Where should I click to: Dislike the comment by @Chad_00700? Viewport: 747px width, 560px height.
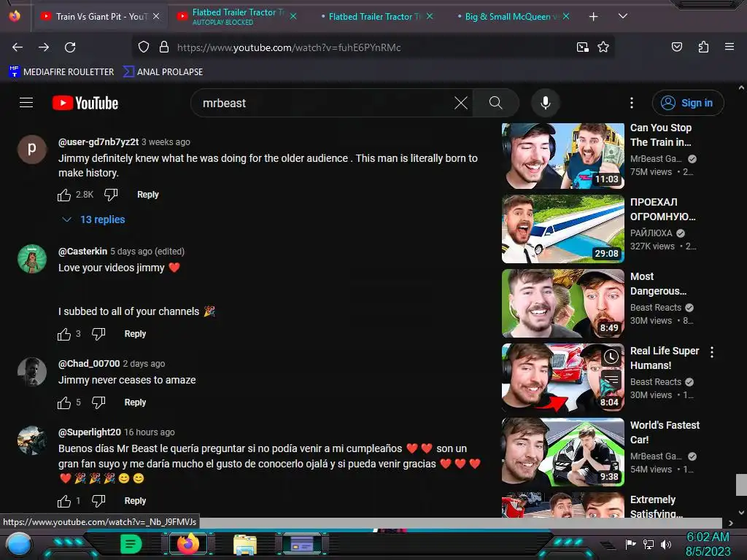coord(98,402)
